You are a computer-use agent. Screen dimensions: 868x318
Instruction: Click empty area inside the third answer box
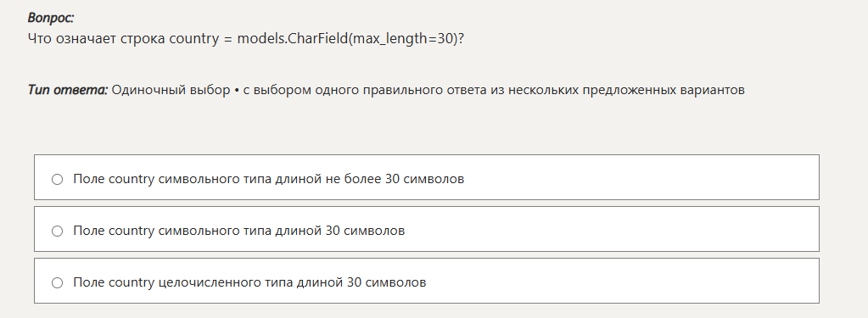tap(620, 281)
